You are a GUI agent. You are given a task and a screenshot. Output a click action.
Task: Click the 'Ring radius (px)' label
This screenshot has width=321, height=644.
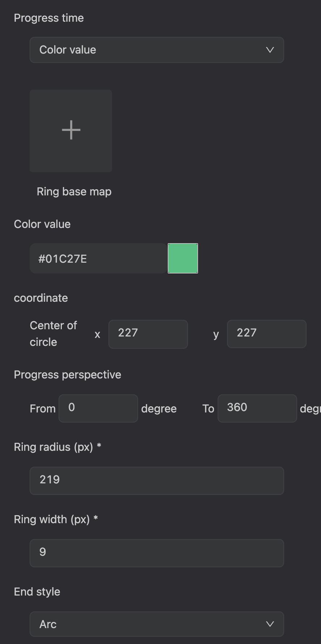[53, 447]
